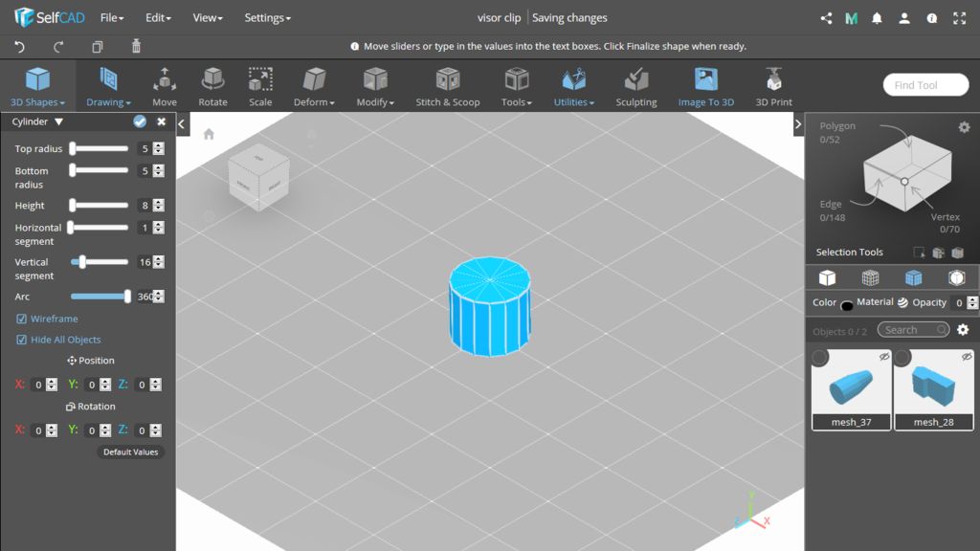Click the Delete trash icon

point(136,46)
